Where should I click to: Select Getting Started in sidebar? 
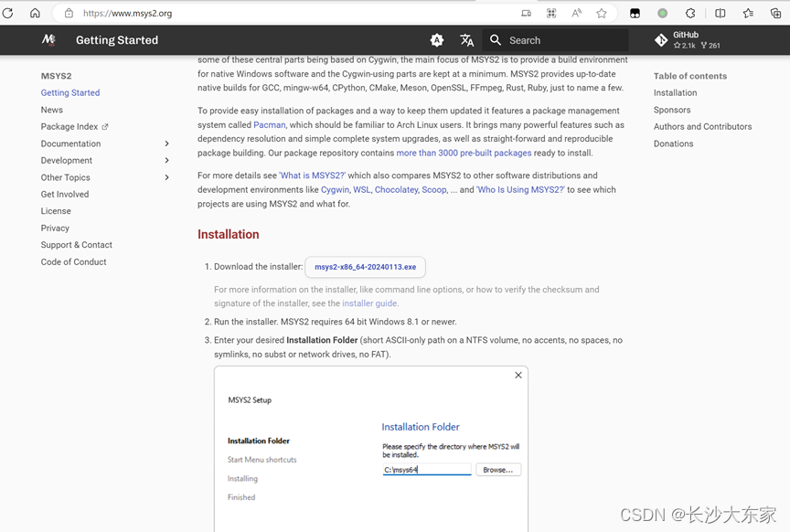pos(70,92)
